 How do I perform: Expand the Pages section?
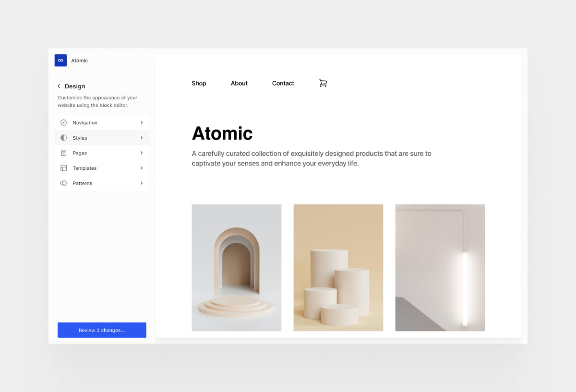[141, 153]
